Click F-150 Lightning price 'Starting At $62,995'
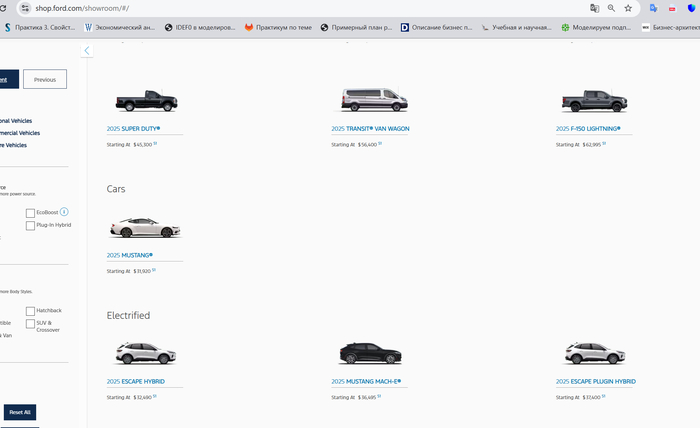Viewport: 700px width, 428px height. click(581, 145)
